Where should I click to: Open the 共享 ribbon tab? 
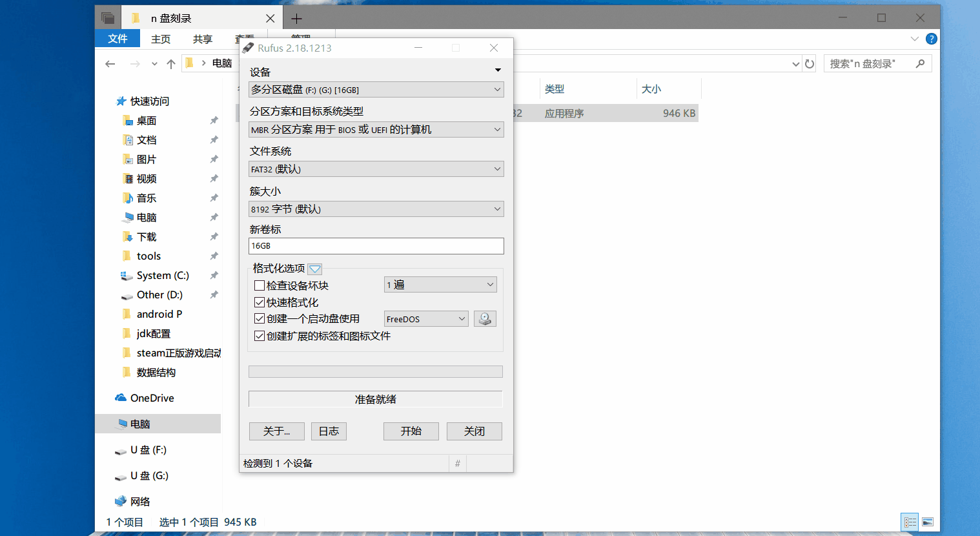coord(203,39)
